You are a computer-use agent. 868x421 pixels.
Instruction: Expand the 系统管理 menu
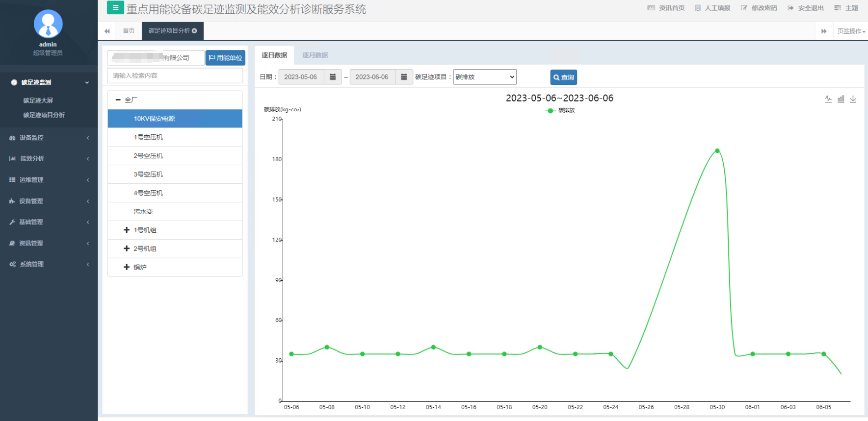point(49,264)
